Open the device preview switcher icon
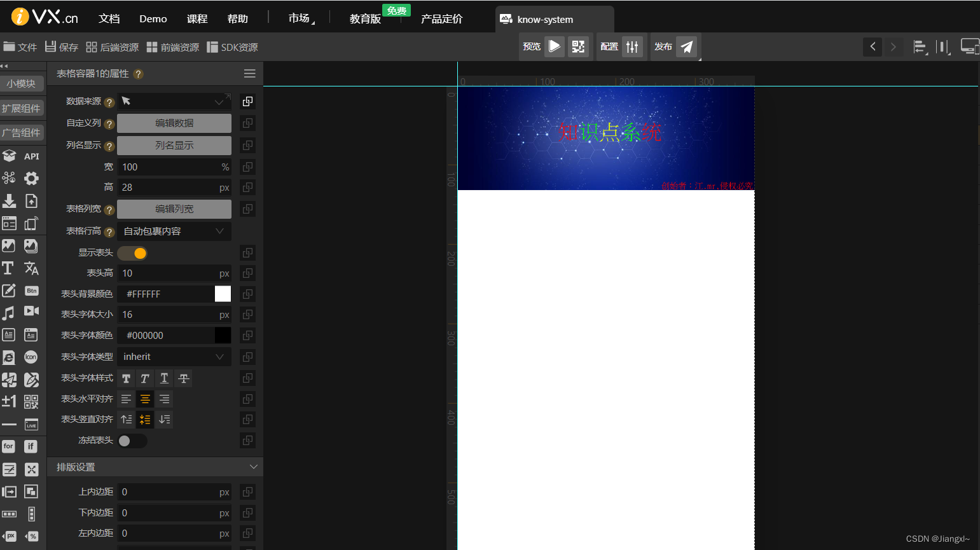This screenshot has width=980, height=550. (970, 46)
